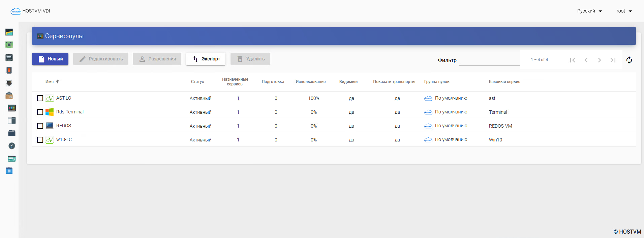Open the green circuit board sidebar icon
Screen dimensions: 644x238
[x=9, y=45]
